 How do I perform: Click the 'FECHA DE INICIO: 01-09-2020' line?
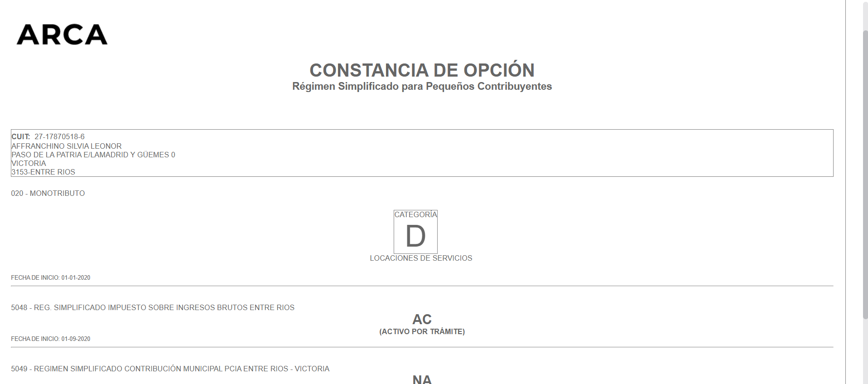51,339
